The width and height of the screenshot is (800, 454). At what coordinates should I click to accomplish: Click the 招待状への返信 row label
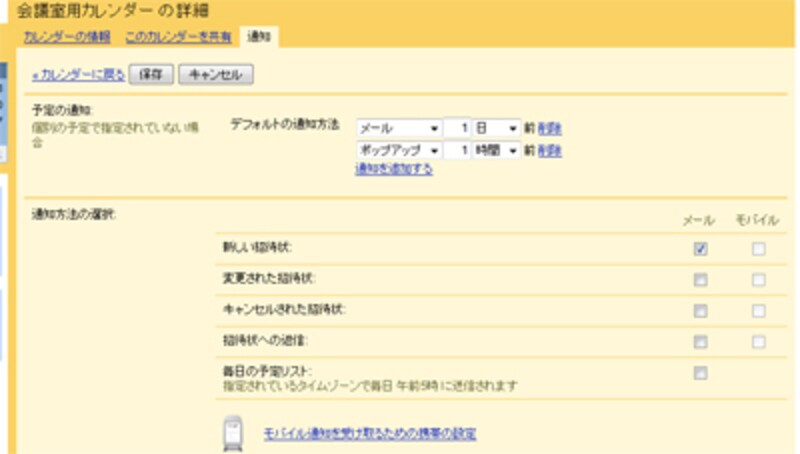[x=265, y=340]
